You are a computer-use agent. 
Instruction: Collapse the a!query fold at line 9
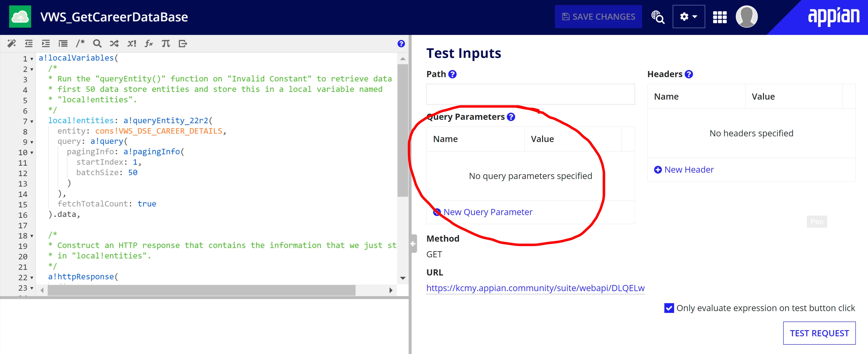click(x=32, y=142)
